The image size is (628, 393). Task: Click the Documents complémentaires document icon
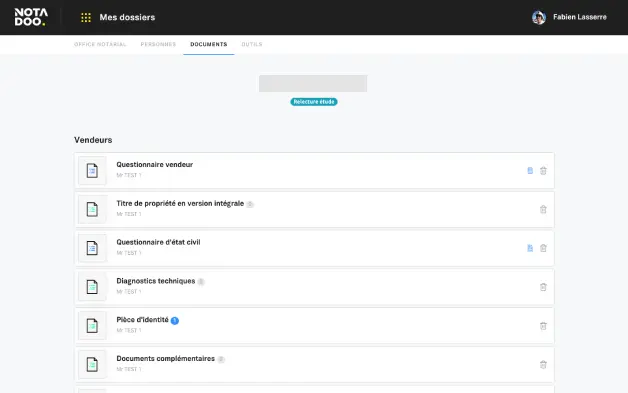[x=92, y=365]
